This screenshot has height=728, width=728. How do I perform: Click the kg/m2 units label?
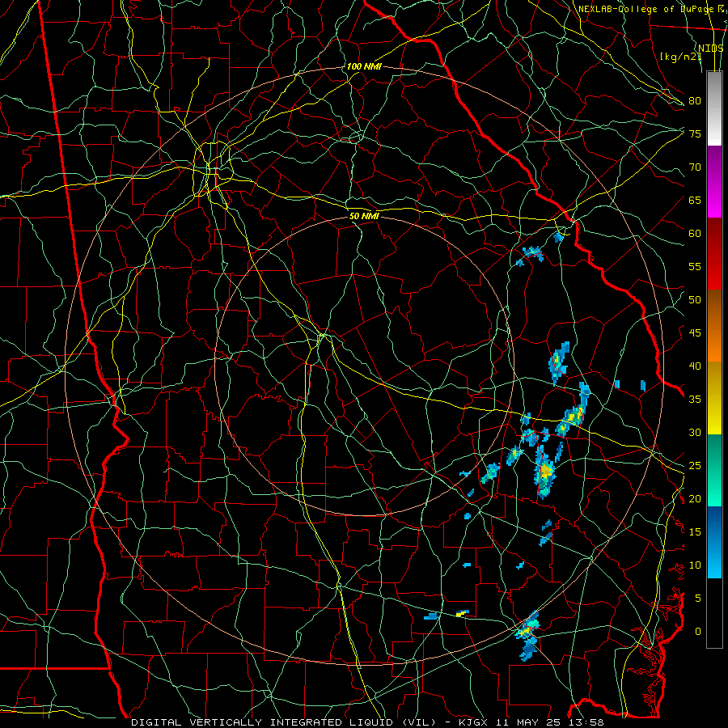(x=681, y=57)
